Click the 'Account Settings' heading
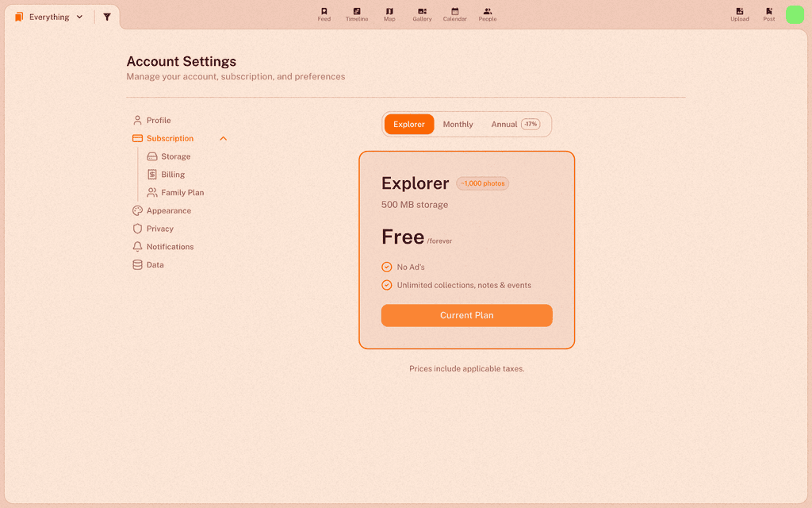Screen dimensions: 812x508 pos(182,61)
